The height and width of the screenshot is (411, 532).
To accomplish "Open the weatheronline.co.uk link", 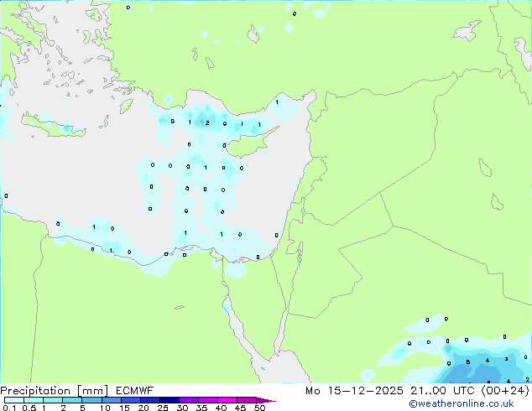I will 462,403.
